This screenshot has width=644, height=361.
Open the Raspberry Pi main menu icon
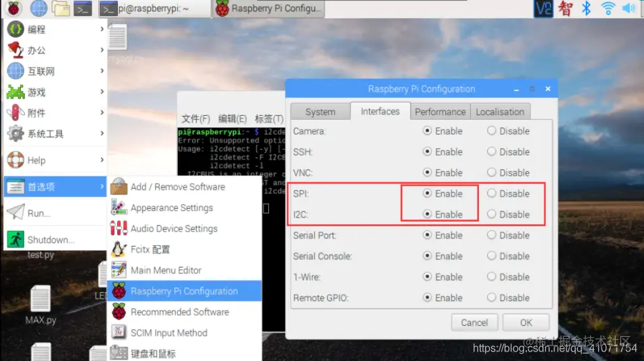13,8
